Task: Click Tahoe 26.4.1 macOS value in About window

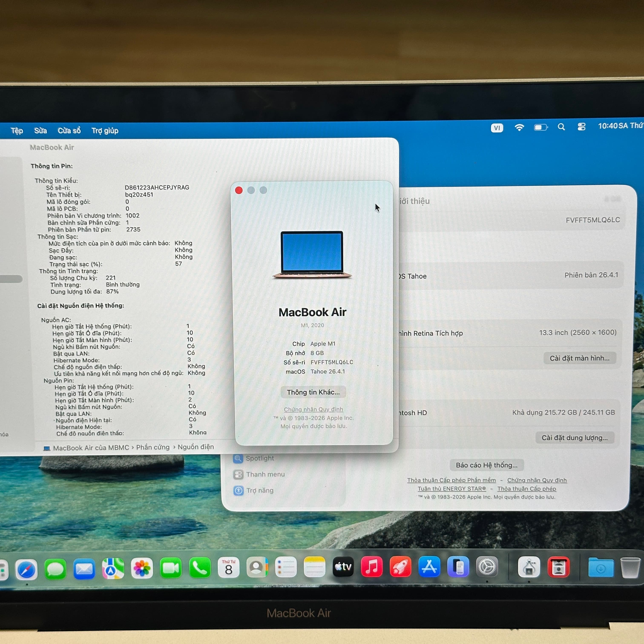Action: coord(328,371)
